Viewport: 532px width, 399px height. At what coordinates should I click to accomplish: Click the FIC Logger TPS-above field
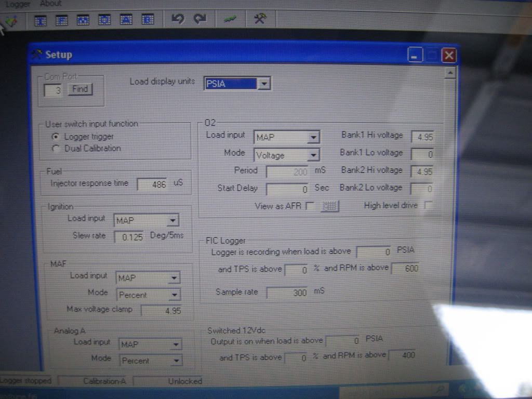click(297, 270)
